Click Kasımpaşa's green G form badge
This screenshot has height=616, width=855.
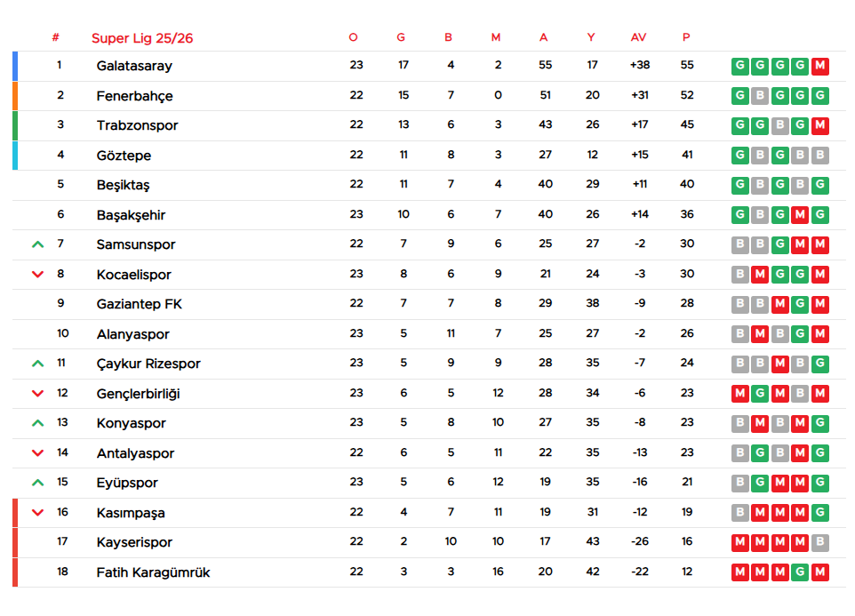click(820, 513)
